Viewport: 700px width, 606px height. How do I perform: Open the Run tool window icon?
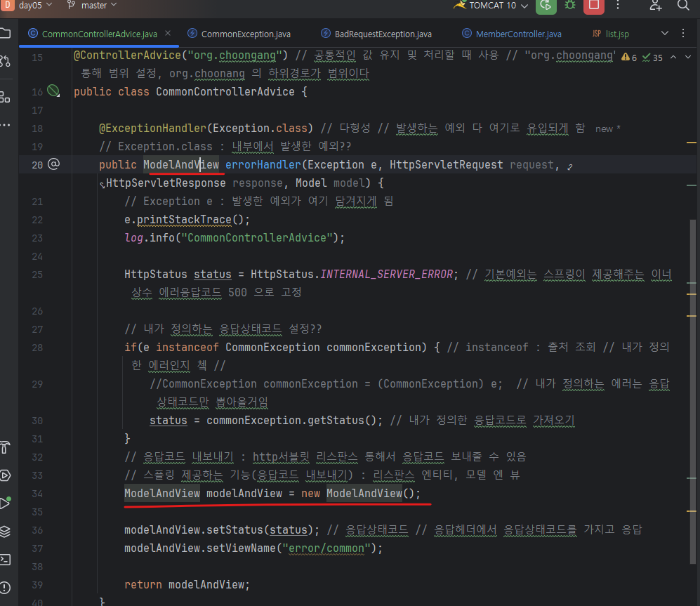[5, 503]
